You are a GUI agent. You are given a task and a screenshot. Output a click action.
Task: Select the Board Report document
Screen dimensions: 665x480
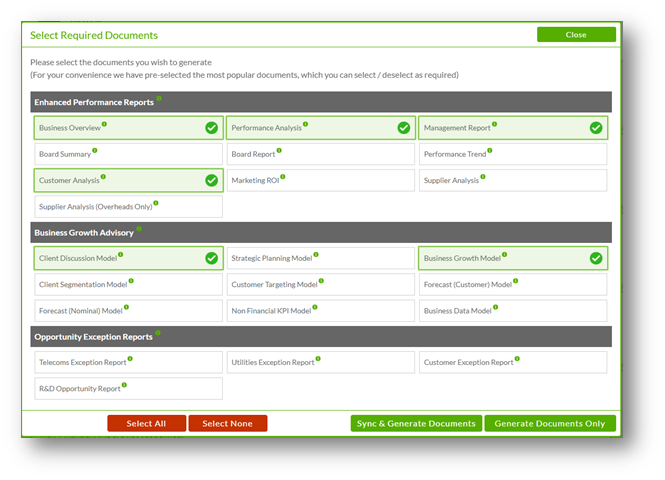click(x=320, y=154)
